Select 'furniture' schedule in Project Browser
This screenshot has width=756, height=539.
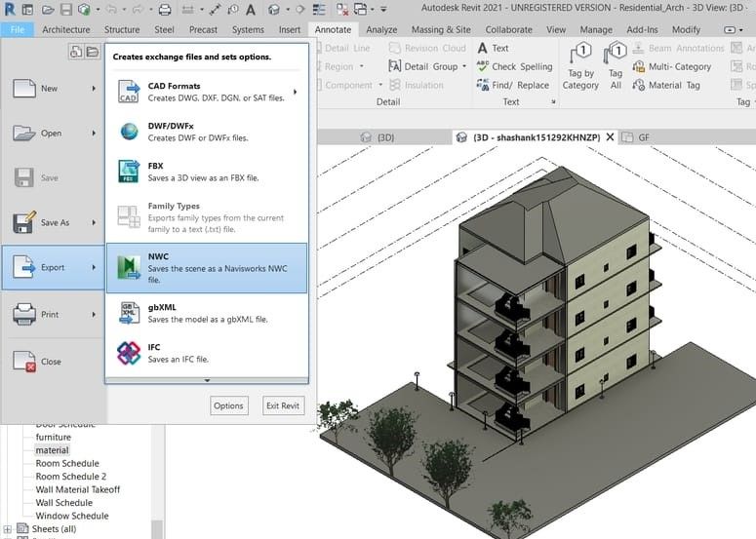tap(53, 437)
